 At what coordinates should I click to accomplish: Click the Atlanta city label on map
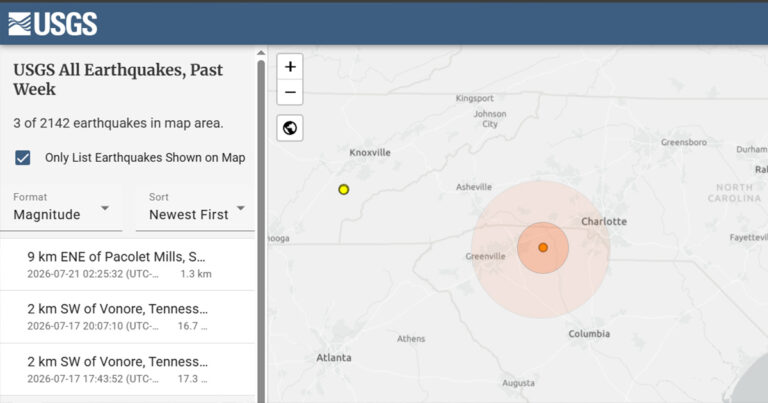334,357
